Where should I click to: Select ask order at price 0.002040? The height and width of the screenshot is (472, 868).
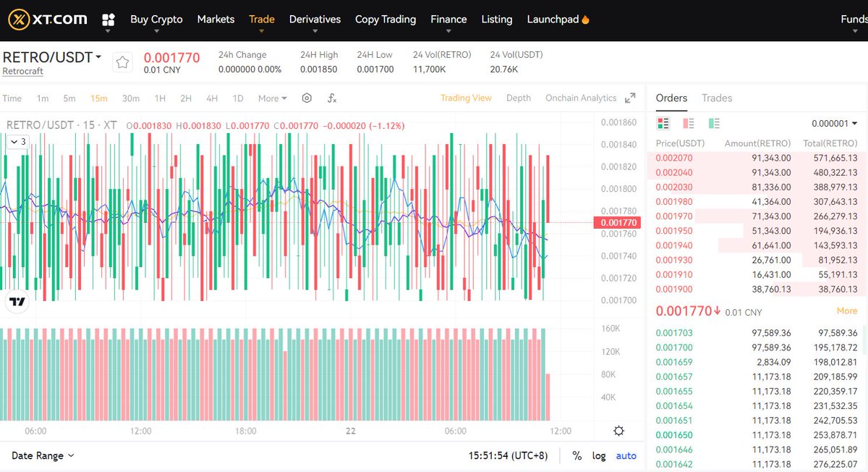[757, 172]
